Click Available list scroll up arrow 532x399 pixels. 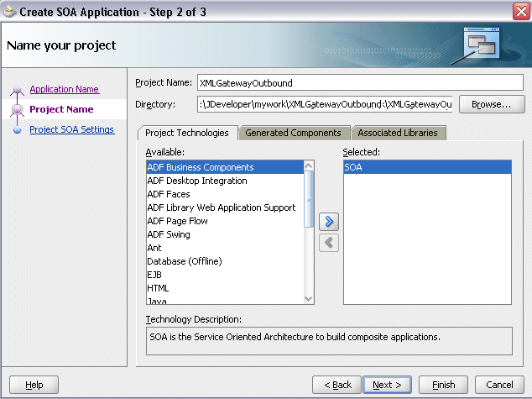pos(309,165)
